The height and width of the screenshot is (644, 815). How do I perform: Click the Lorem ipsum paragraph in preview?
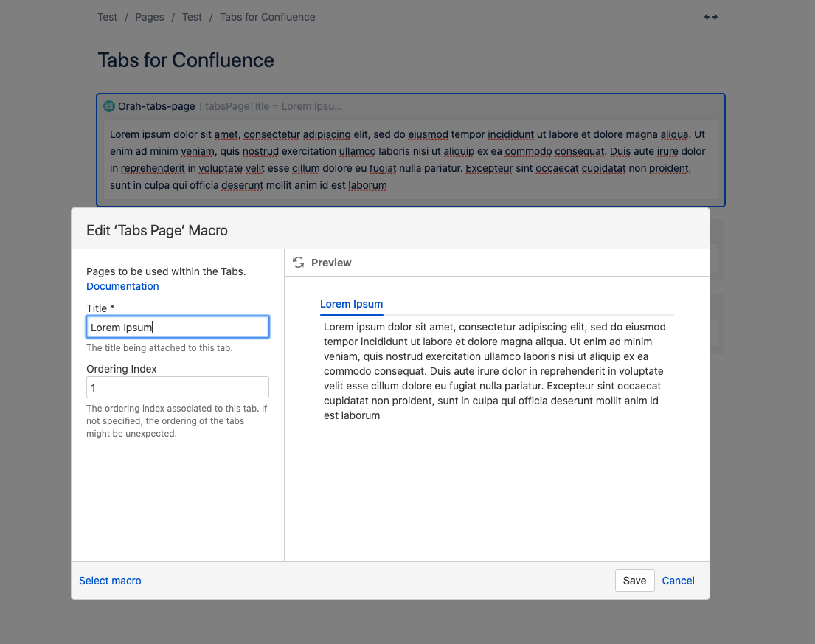[x=494, y=371]
